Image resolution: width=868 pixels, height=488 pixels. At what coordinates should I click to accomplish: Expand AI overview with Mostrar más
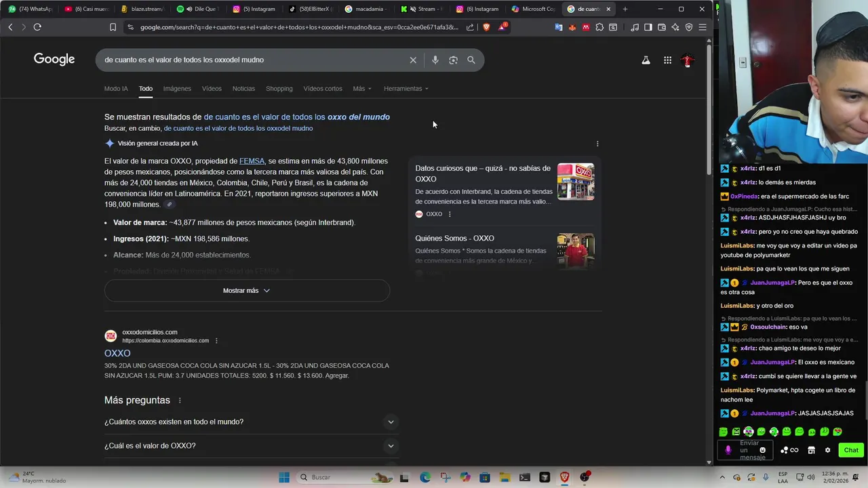pyautogui.click(x=247, y=291)
